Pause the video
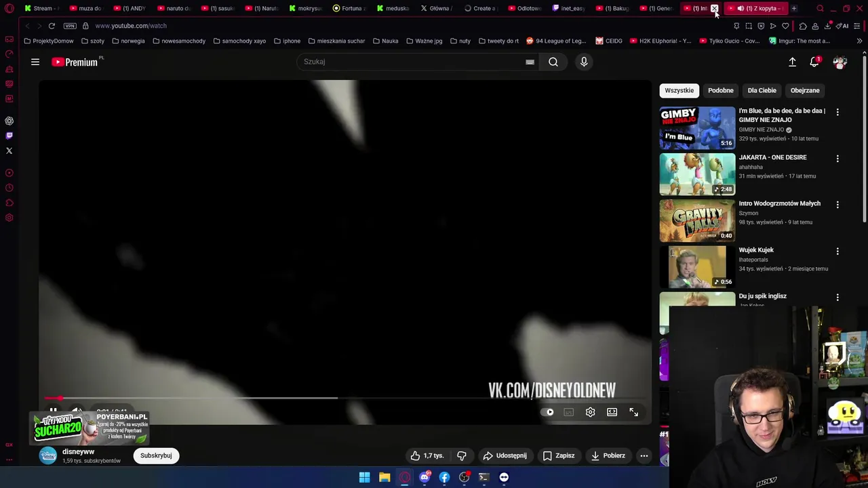868x488 pixels. pyautogui.click(x=53, y=411)
